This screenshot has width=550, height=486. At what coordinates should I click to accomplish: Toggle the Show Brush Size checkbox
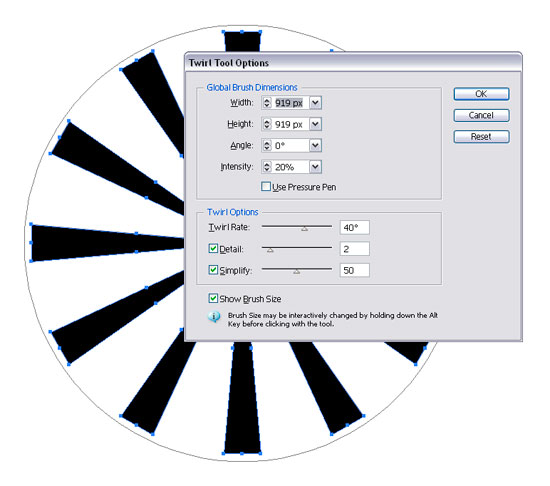[213, 298]
